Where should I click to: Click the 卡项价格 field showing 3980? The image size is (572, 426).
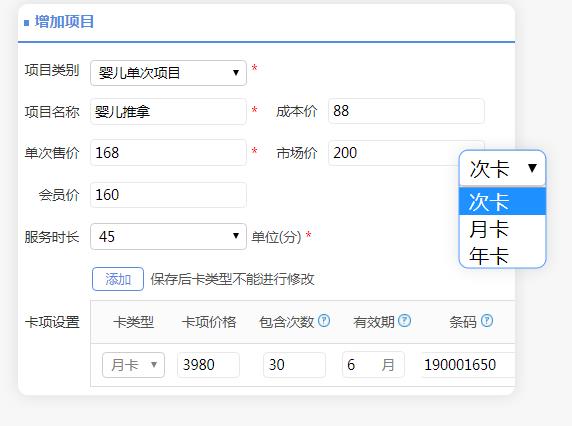tap(208, 365)
